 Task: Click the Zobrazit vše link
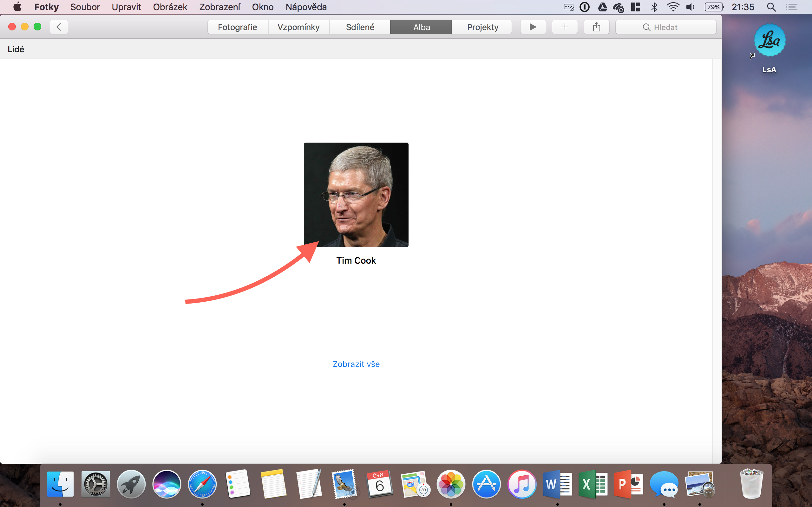pos(356,364)
